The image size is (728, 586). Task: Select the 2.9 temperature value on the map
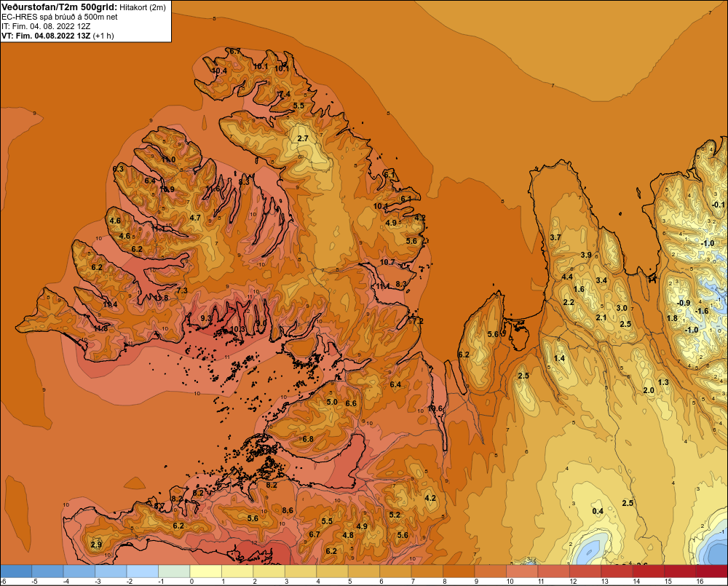coord(96,545)
